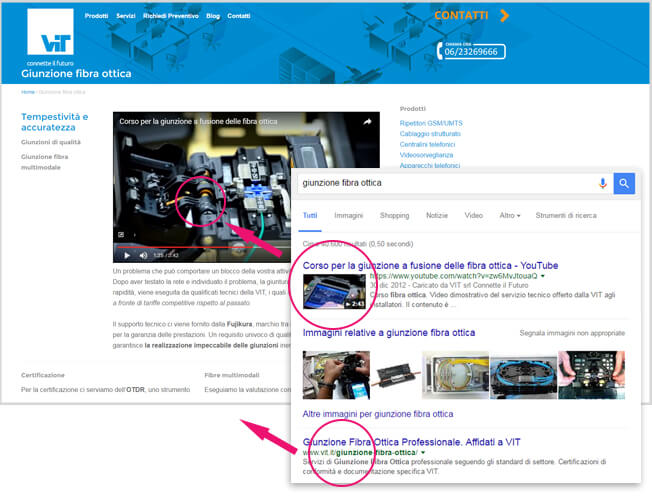Click Segnala immagini non appropriate
652x500 pixels.
tap(572, 333)
